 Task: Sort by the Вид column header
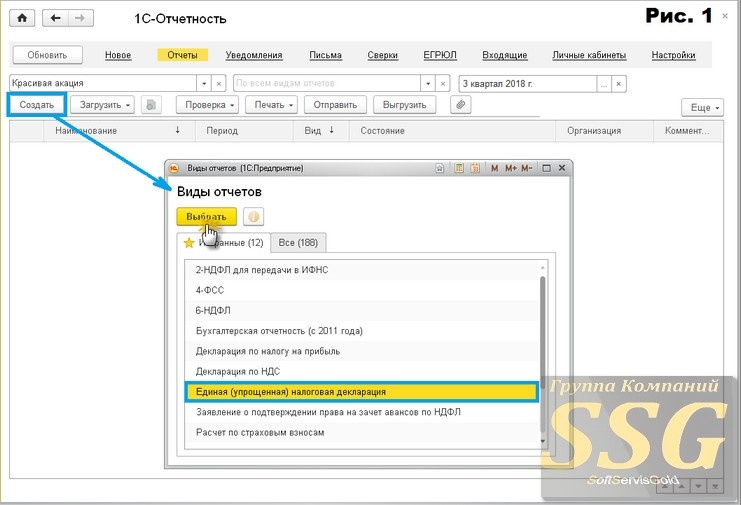(321, 131)
